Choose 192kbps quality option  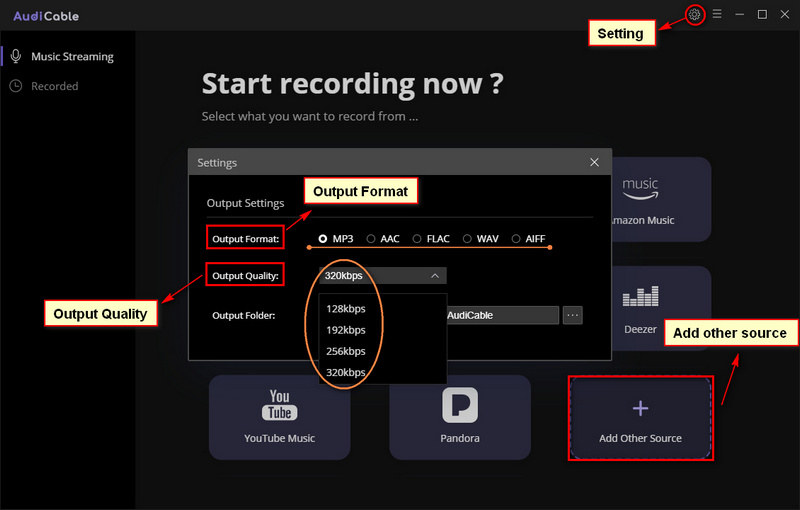346,330
